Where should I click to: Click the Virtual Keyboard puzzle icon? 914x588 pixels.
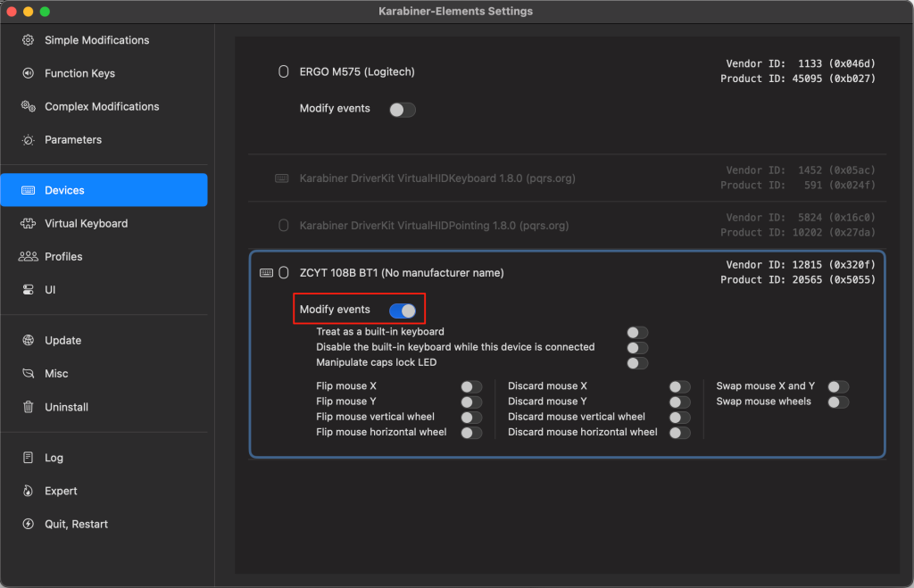pos(28,224)
